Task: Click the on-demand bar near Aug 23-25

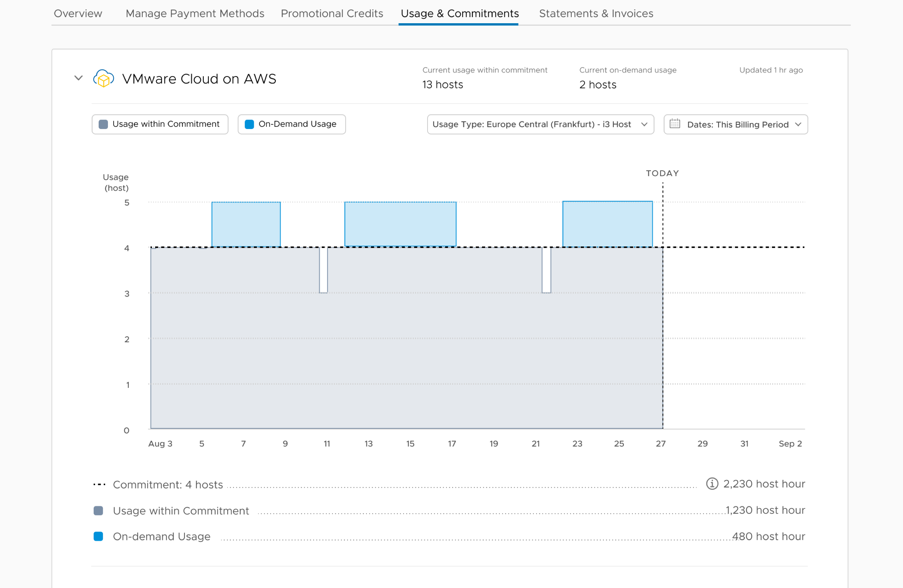Action: point(607,224)
